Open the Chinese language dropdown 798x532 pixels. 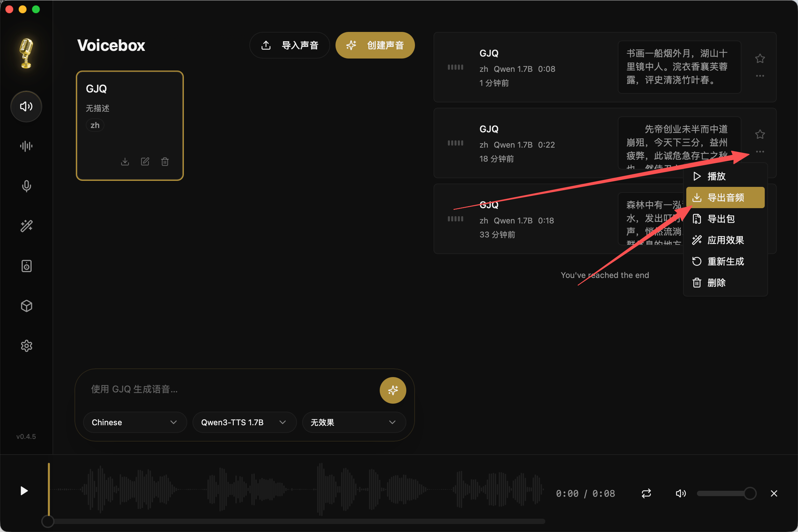pos(134,422)
